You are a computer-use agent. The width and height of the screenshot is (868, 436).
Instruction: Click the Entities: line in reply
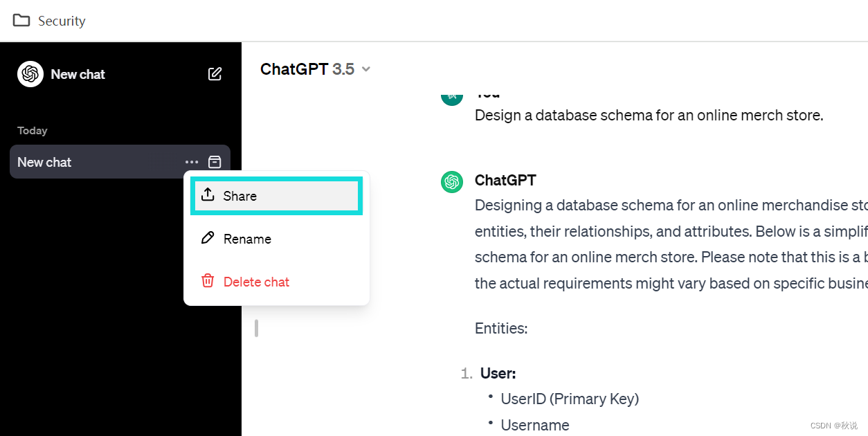tap(501, 328)
